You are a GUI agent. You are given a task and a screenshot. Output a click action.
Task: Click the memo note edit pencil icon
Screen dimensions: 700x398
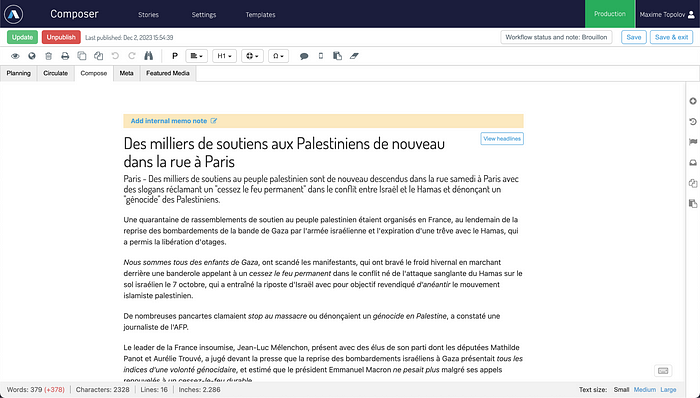pyautogui.click(x=214, y=121)
